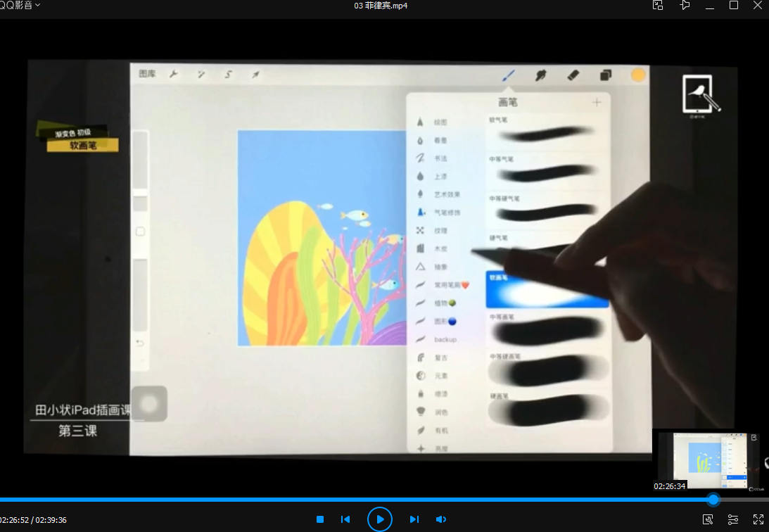Image resolution: width=769 pixels, height=532 pixels.
Task: Select the 书法 brush category
Action: [x=440, y=158]
